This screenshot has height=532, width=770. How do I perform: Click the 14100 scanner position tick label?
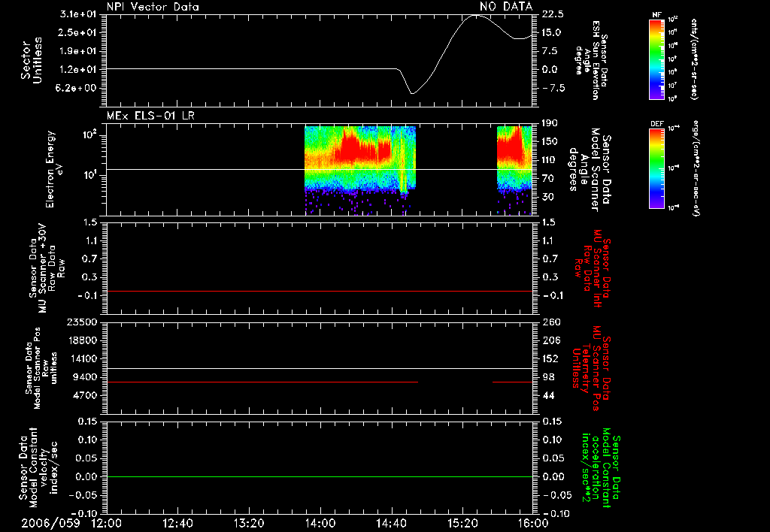83,358
